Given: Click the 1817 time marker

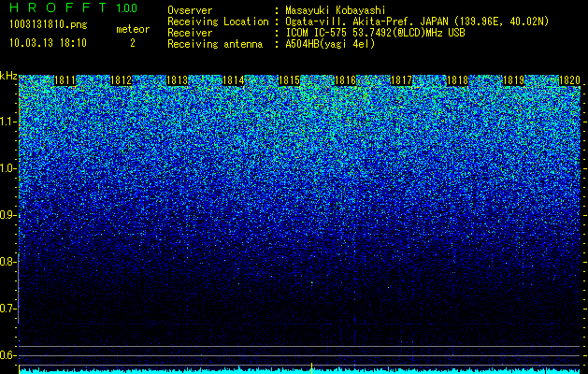Looking at the screenshot, I should click(401, 80).
